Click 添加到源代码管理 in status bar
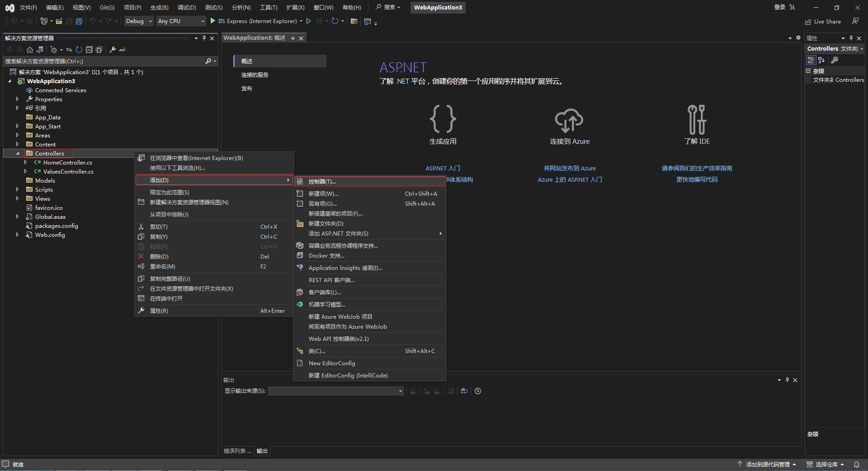The image size is (868, 471). 767,464
